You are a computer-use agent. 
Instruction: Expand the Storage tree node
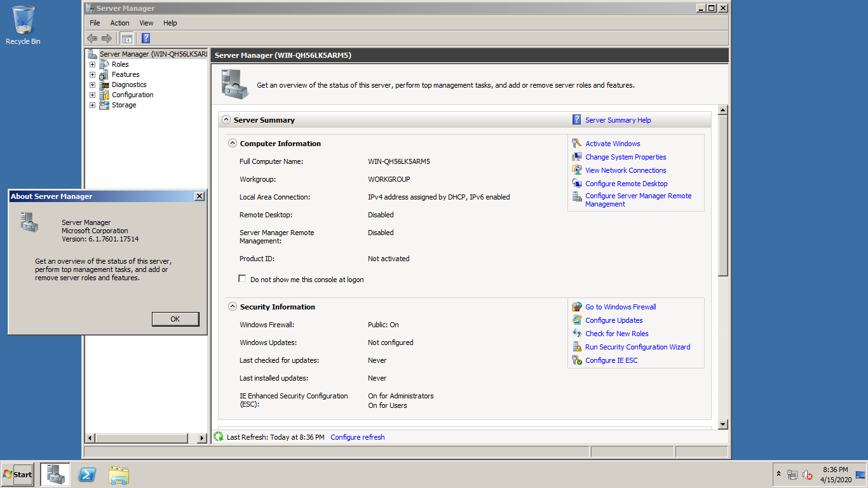click(x=92, y=105)
